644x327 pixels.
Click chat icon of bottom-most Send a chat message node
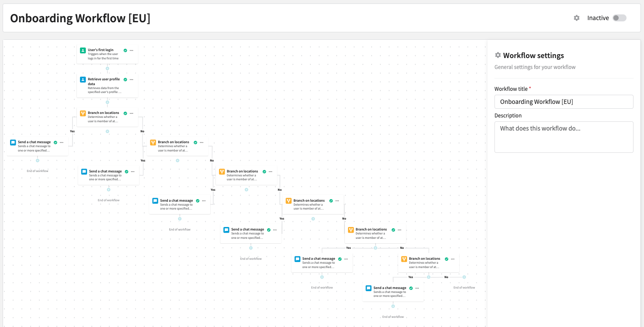tap(368, 289)
